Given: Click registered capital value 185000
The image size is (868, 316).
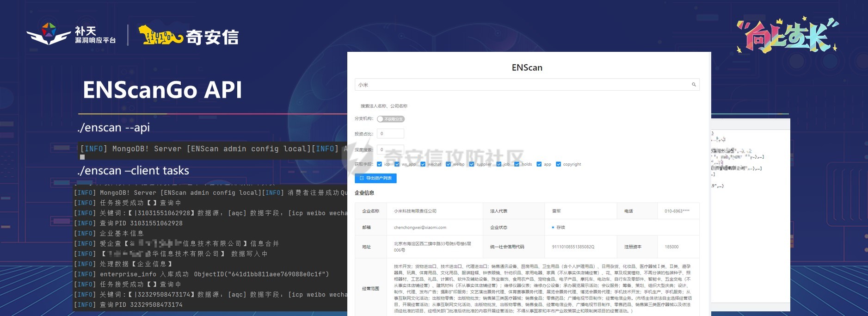Looking at the screenshot, I should [x=671, y=247].
